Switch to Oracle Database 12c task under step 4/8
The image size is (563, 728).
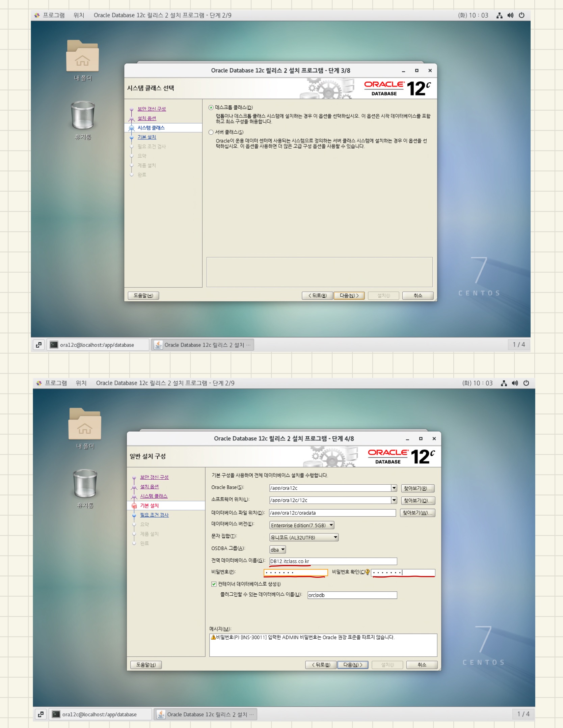click(206, 714)
